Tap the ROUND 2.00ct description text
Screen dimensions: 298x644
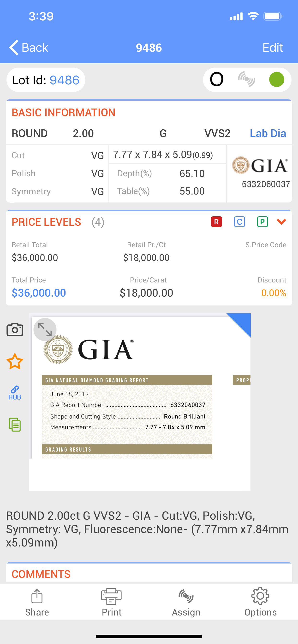point(147,529)
